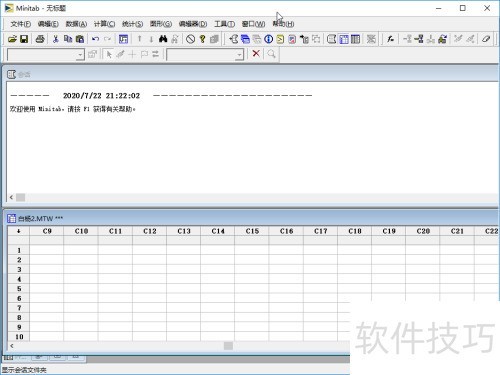Select column header C12

[150, 231]
